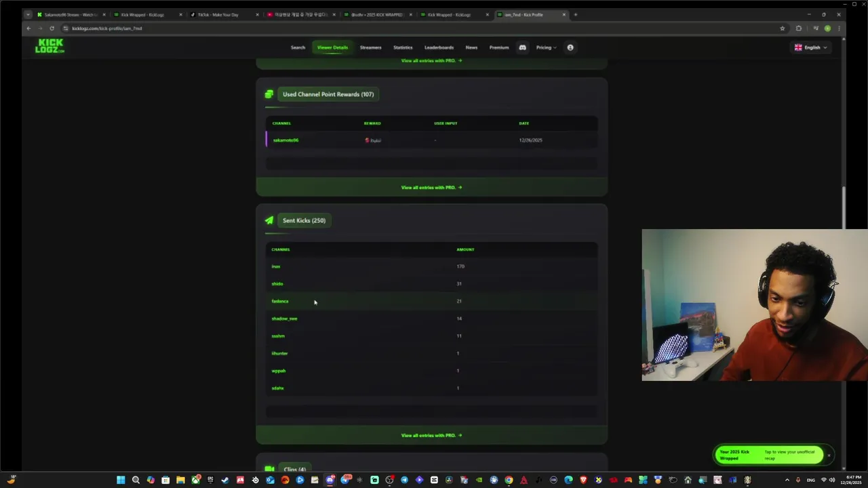Click the REWARD column header

click(372, 123)
